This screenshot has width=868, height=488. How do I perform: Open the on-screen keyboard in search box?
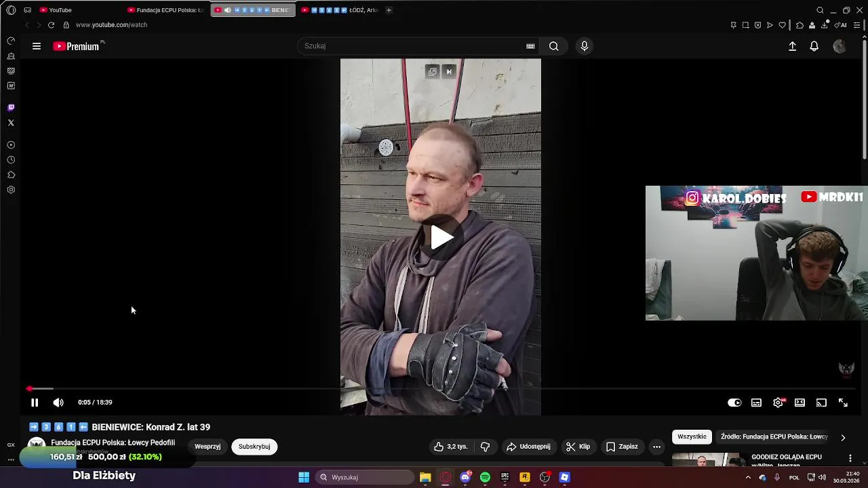pos(530,46)
